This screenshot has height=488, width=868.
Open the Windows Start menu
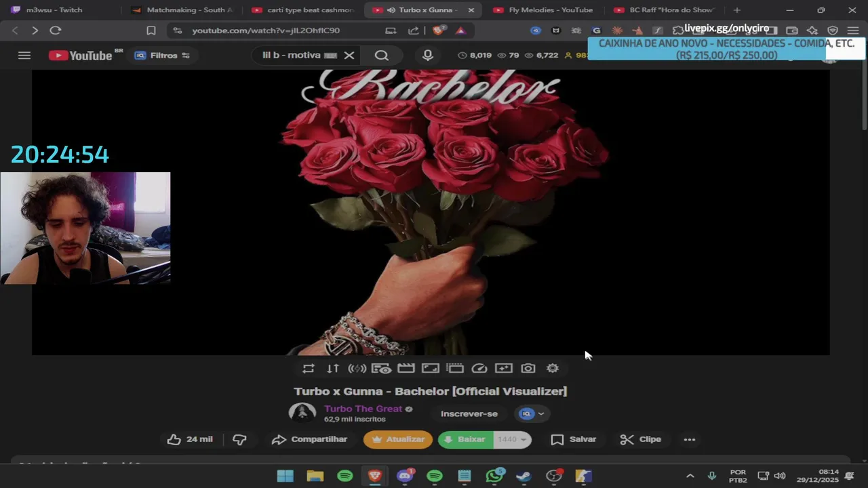pyautogui.click(x=285, y=476)
